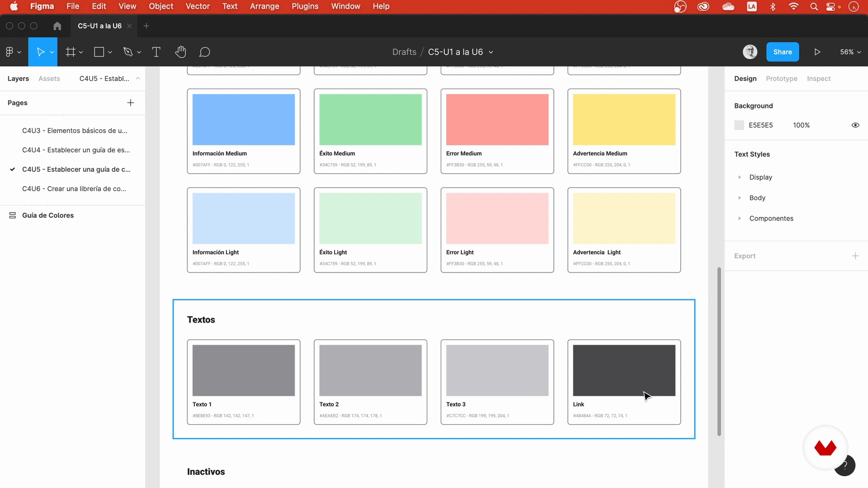Select the Frame tool
Viewport: 868px width, 488px height.
click(x=71, y=52)
